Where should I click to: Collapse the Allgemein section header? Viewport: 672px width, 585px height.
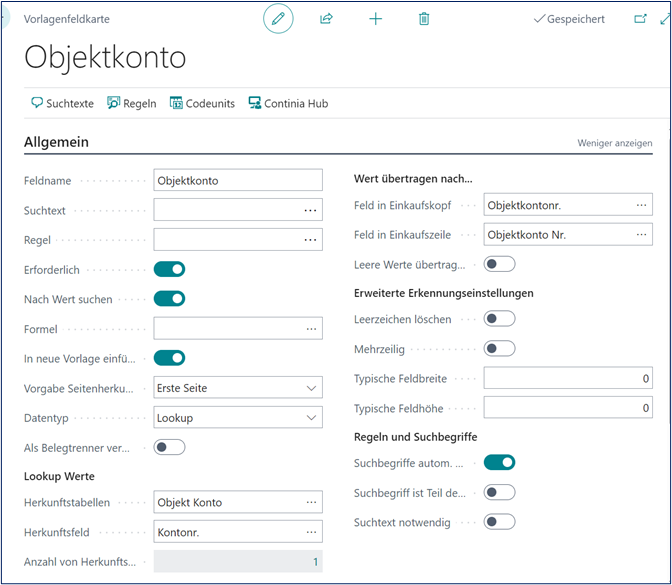tap(57, 142)
